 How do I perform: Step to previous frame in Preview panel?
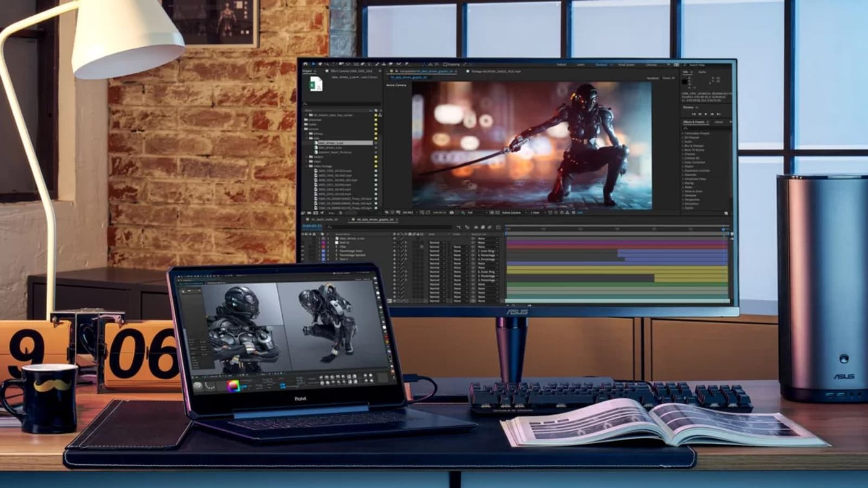tap(699, 114)
